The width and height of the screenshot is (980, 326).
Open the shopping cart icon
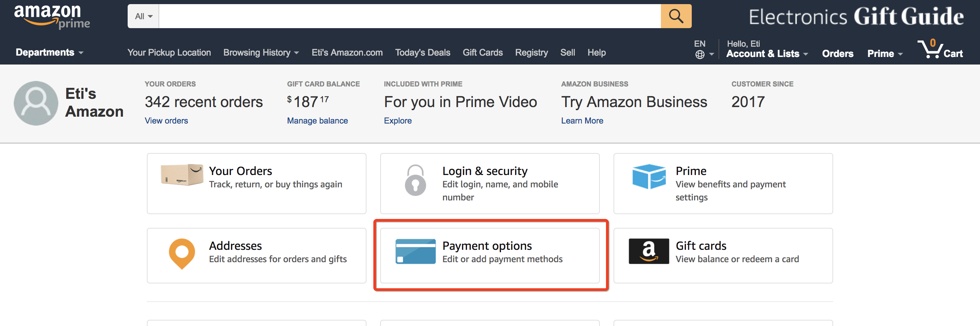click(940, 49)
